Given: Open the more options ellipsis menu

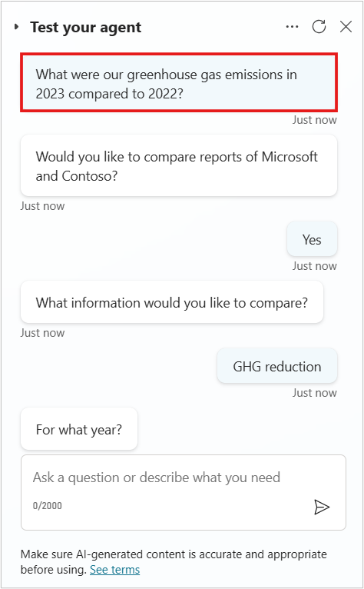Looking at the screenshot, I should pyautogui.click(x=292, y=27).
